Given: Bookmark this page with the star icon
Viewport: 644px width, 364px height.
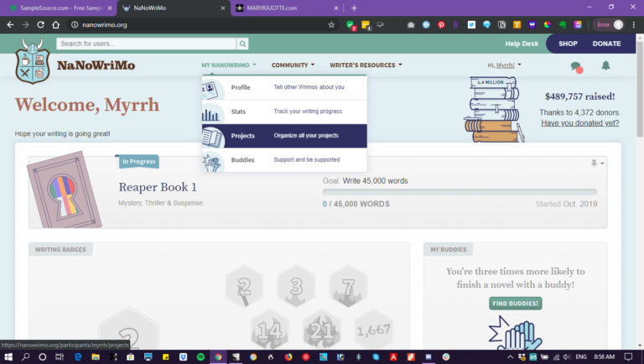Looking at the screenshot, I should pyautogui.click(x=331, y=25).
